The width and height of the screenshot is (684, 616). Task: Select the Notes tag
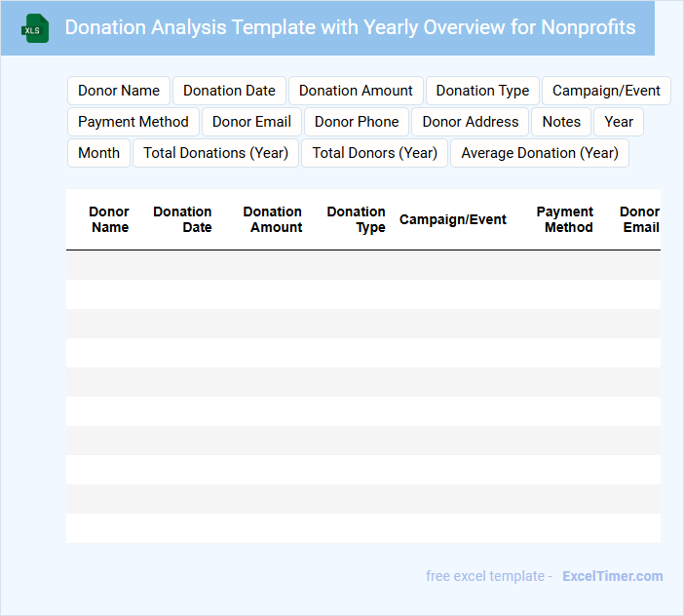click(561, 122)
